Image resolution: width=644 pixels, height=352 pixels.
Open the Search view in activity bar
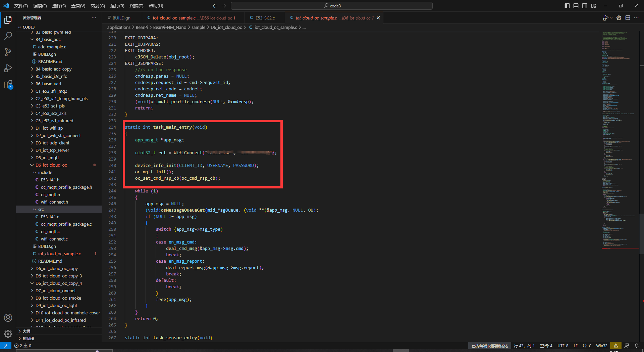[8, 36]
